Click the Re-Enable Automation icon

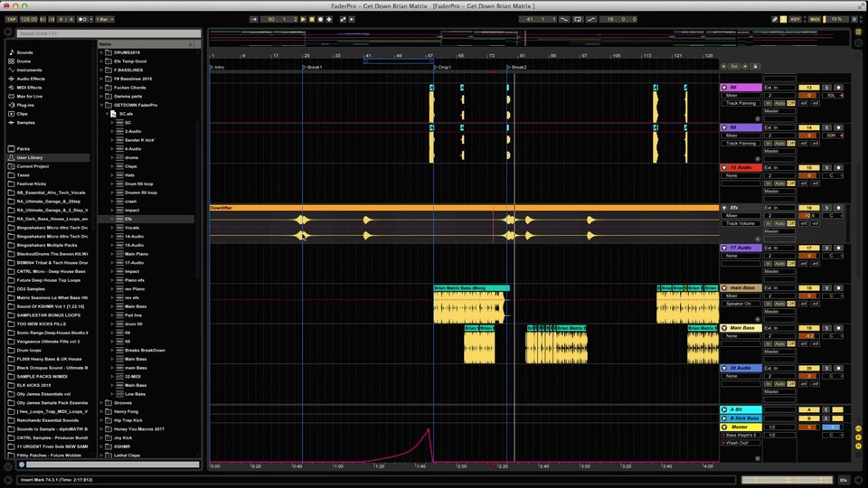click(352, 19)
